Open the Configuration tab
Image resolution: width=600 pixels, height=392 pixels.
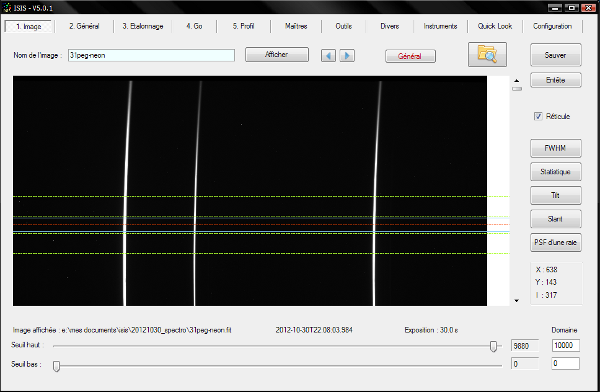552,26
